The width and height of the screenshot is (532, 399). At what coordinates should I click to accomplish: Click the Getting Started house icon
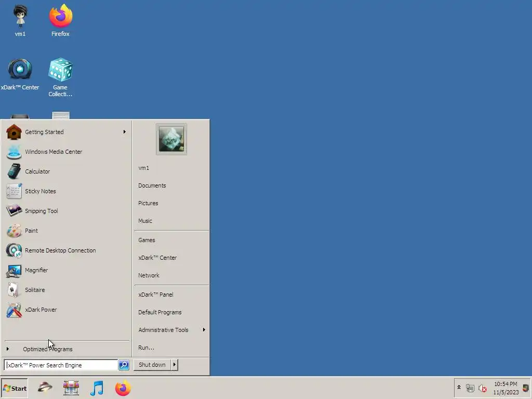(14, 132)
